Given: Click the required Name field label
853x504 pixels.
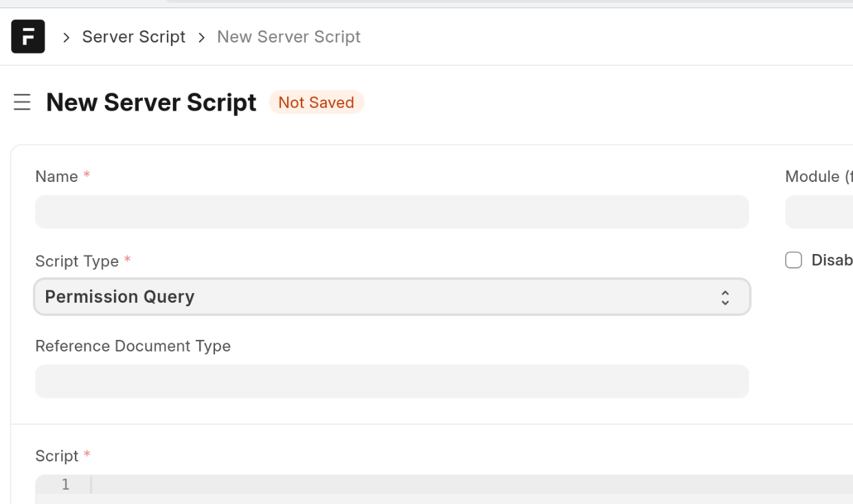Looking at the screenshot, I should click(55, 176).
